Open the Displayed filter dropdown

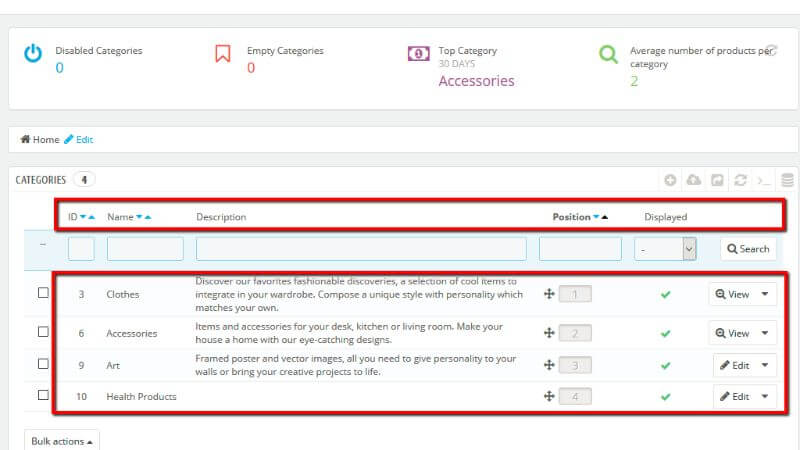[665, 249]
